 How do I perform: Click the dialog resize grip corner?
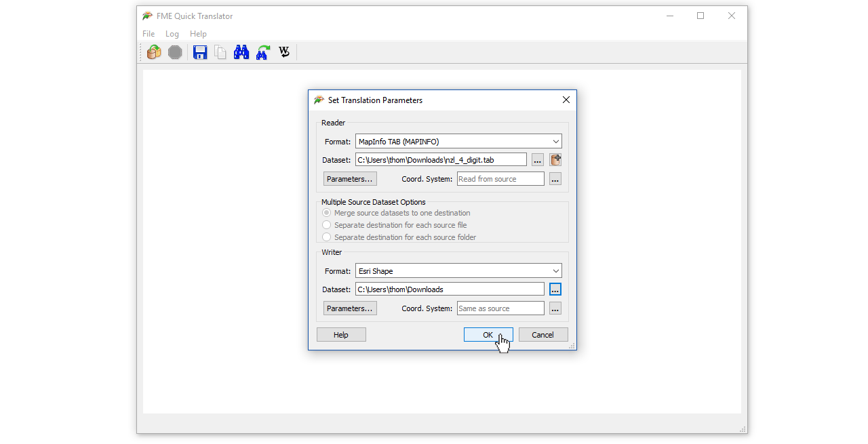coord(572,346)
